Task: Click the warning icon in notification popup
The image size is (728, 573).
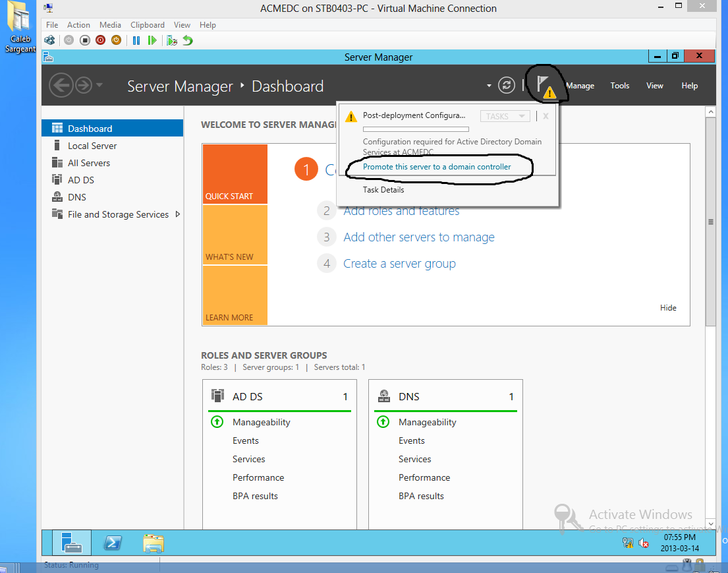Action: click(x=351, y=116)
